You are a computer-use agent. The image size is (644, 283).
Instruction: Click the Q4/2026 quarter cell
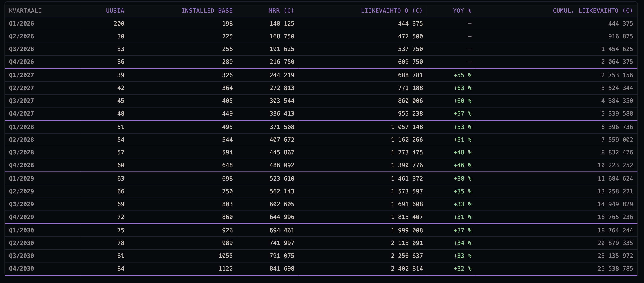[x=22, y=62]
